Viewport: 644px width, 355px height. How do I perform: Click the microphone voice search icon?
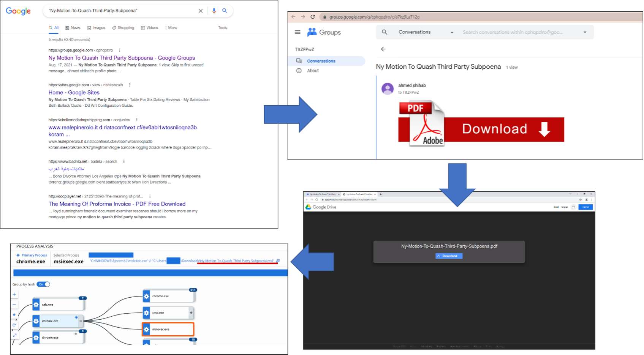[214, 11]
